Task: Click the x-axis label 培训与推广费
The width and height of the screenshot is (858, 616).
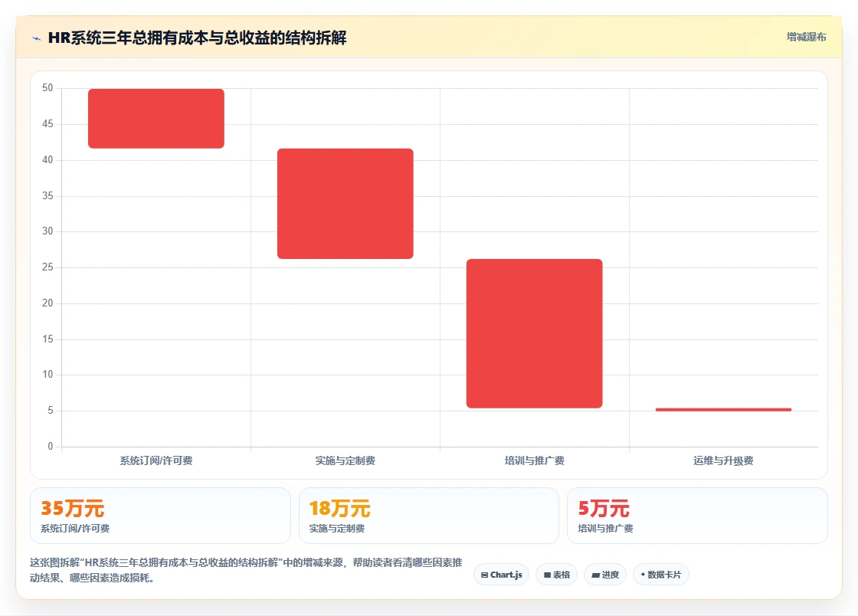Action: [x=534, y=460]
